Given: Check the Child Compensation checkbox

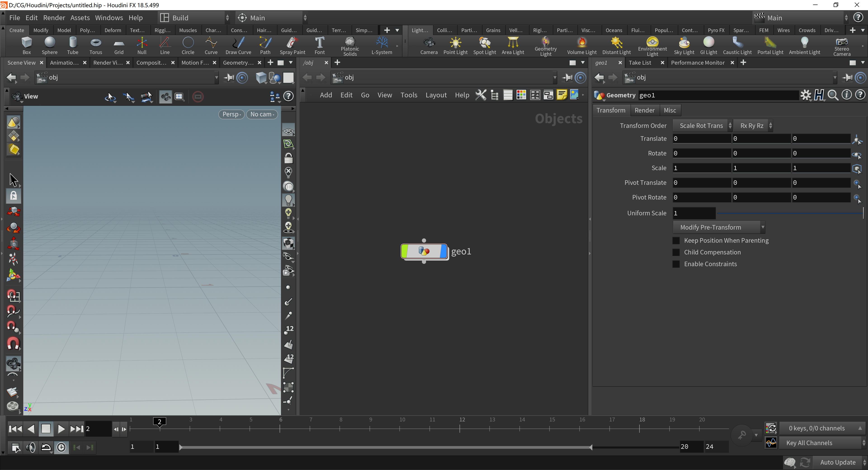Looking at the screenshot, I should [676, 252].
